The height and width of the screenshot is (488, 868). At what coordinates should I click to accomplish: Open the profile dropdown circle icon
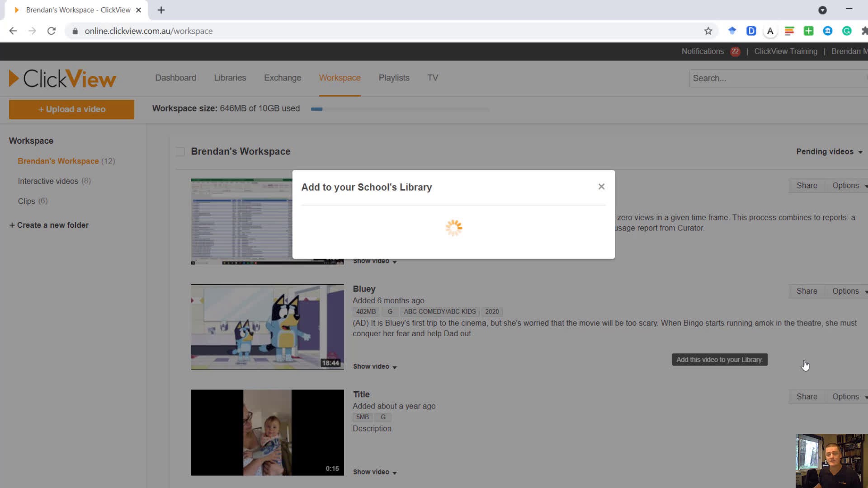pos(822,10)
